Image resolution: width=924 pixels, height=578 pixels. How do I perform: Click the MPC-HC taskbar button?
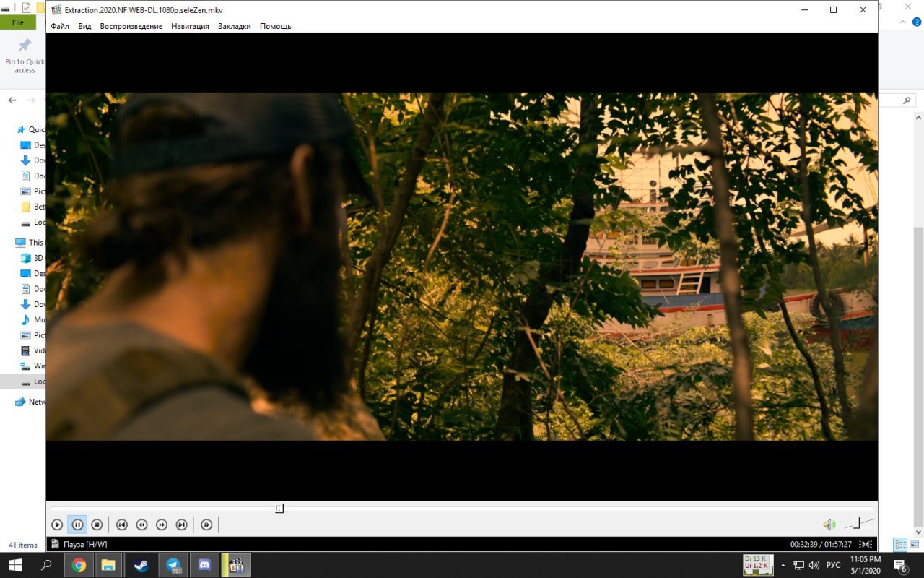click(236, 565)
